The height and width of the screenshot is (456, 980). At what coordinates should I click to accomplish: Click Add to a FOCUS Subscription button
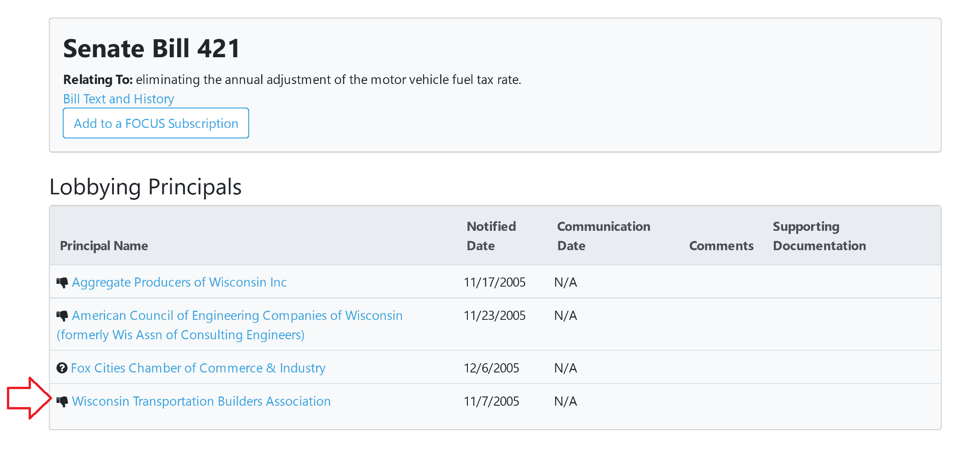coord(156,123)
